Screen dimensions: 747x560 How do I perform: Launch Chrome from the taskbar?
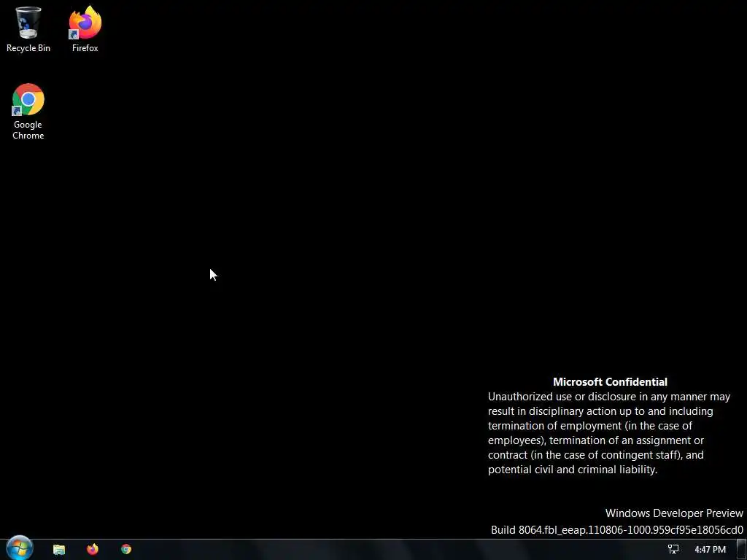click(126, 549)
